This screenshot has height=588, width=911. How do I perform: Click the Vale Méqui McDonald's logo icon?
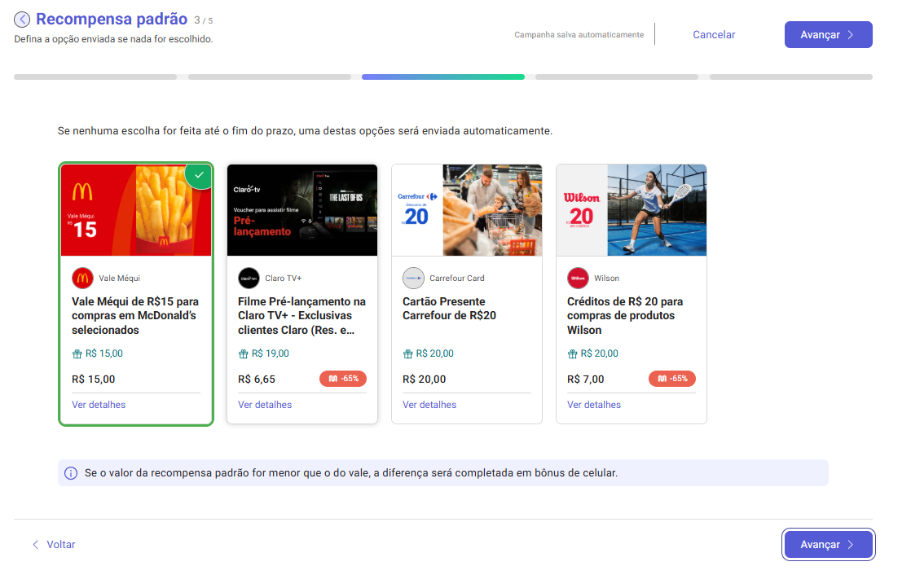point(82,278)
